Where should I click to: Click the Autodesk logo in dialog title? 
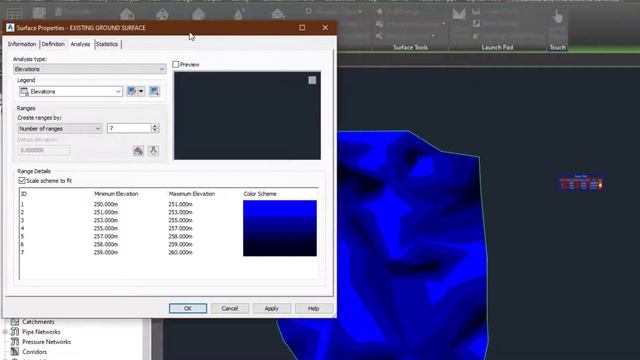point(10,28)
